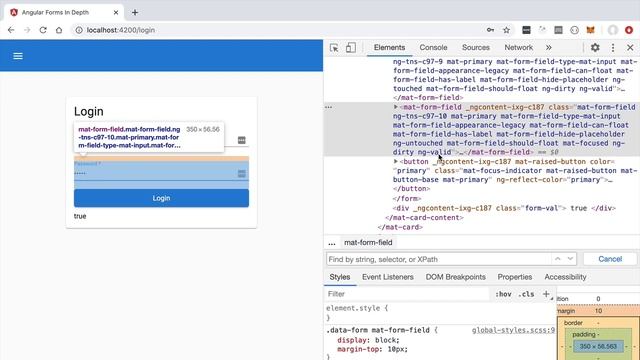Reload the localhost page
Image resolution: width=640 pixels, height=360 pixels.
click(x=43, y=30)
